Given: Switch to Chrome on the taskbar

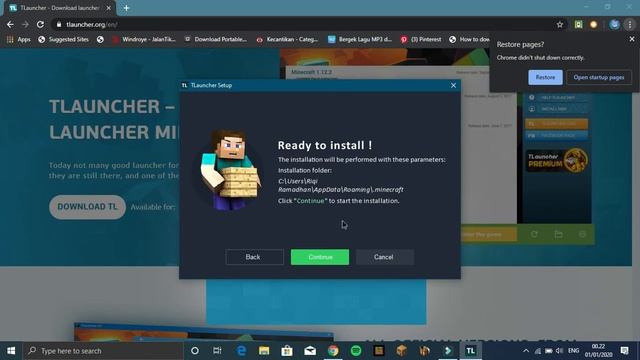Looking at the screenshot, I should [333, 351].
